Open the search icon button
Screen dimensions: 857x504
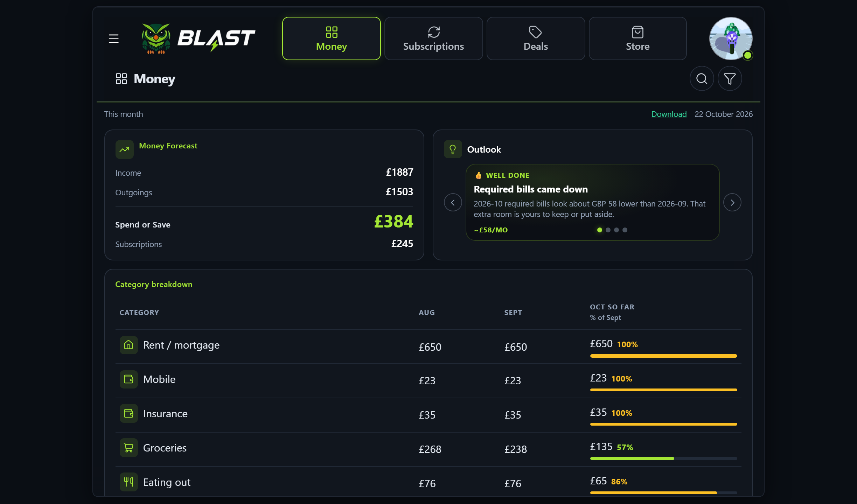click(702, 79)
